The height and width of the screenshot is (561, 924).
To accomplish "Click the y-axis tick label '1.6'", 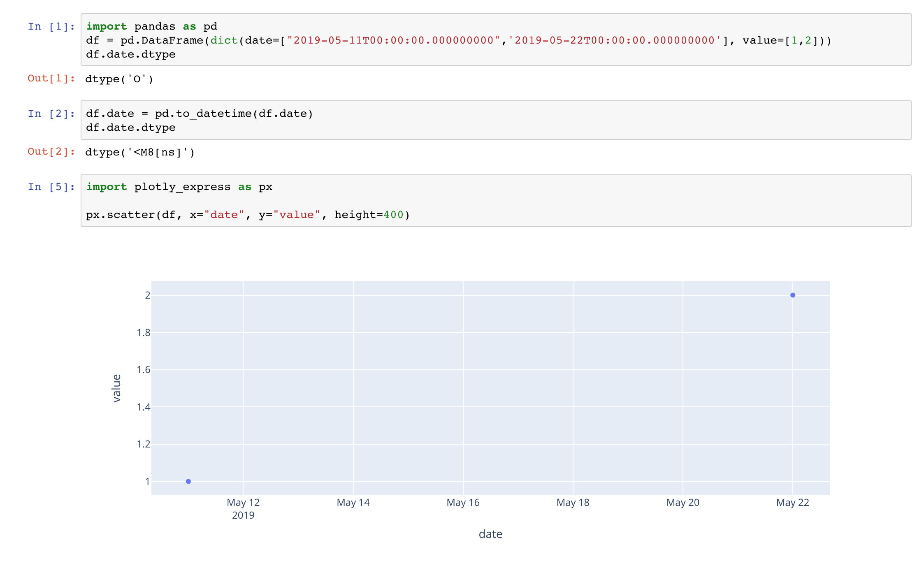I will [144, 369].
